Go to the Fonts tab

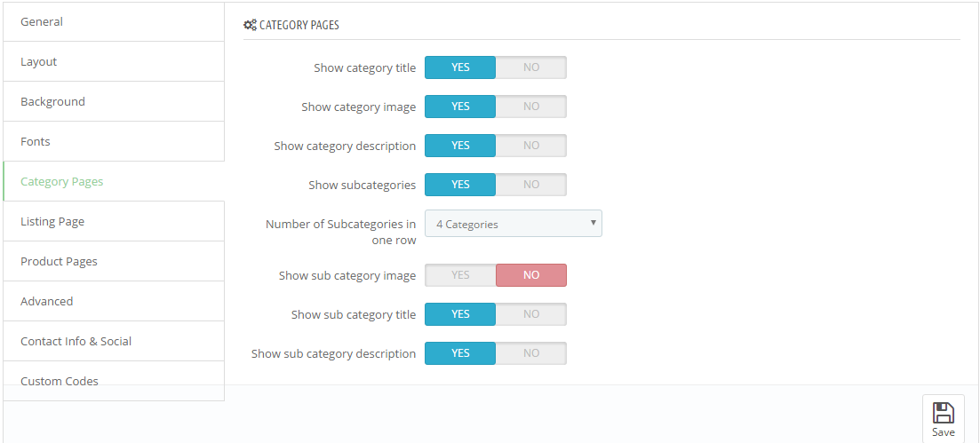point(114,142)
